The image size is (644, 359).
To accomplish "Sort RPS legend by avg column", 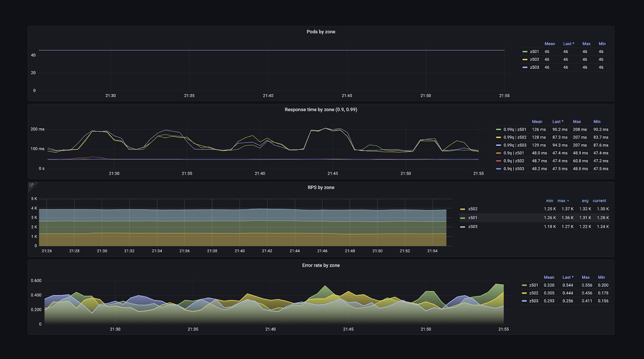I will [585, 201].
